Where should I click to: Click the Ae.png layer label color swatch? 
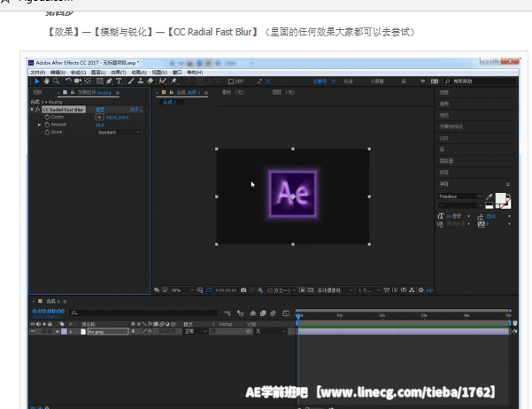tap(64, 331)
